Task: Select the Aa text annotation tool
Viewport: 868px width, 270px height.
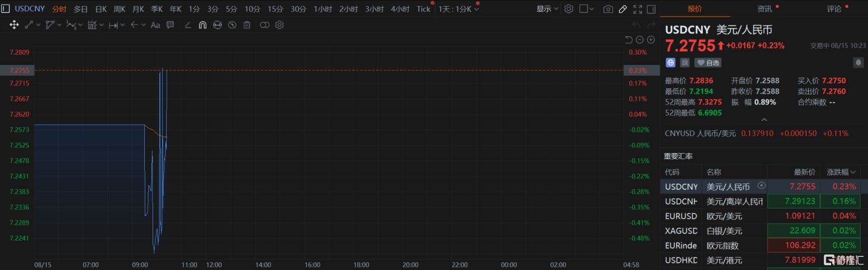Action: tap(155, 25)
